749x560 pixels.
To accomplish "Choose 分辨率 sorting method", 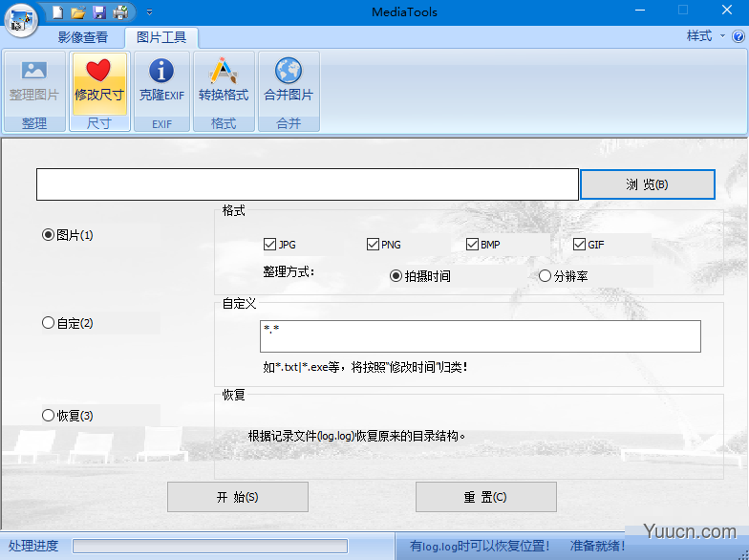I will click(x=564, y=276).
